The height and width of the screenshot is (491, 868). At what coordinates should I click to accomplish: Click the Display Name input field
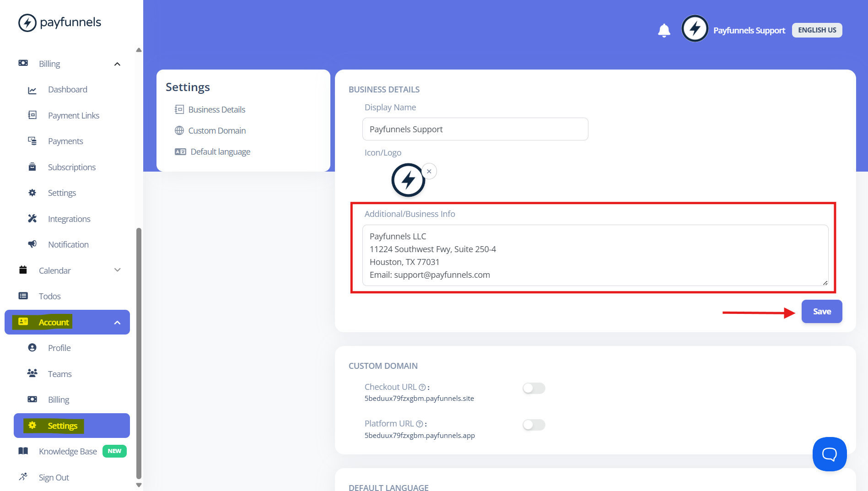(475, 129)
